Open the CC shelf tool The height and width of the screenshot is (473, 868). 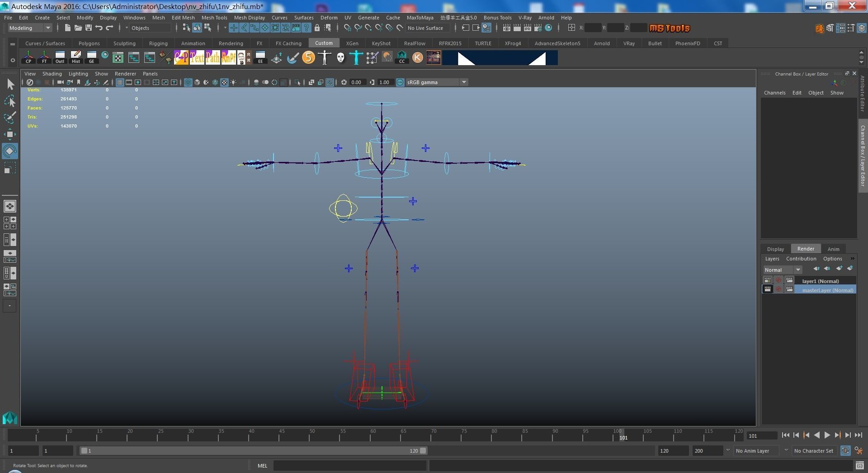pyautogui.click(x=402, y=58)
